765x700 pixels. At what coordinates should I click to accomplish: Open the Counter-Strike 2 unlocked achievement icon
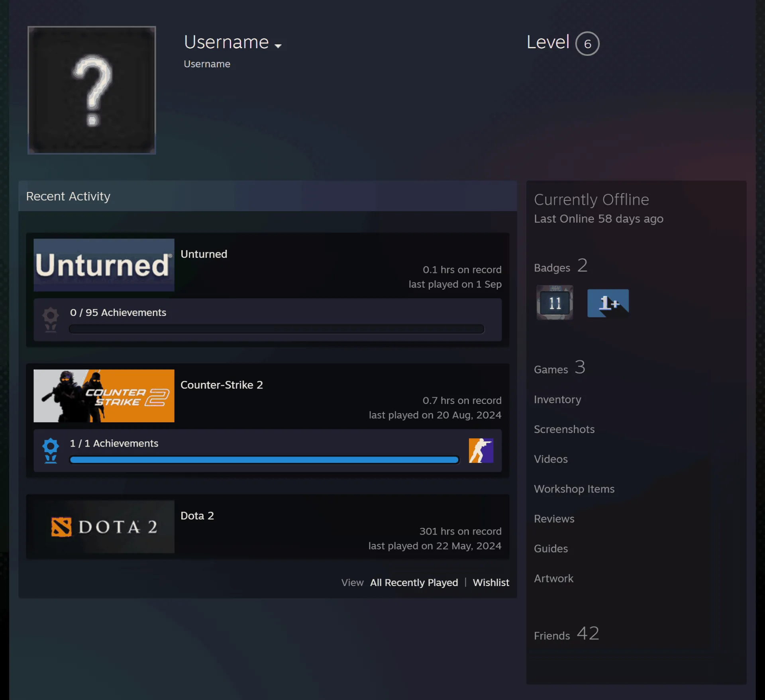click(481, 450)
